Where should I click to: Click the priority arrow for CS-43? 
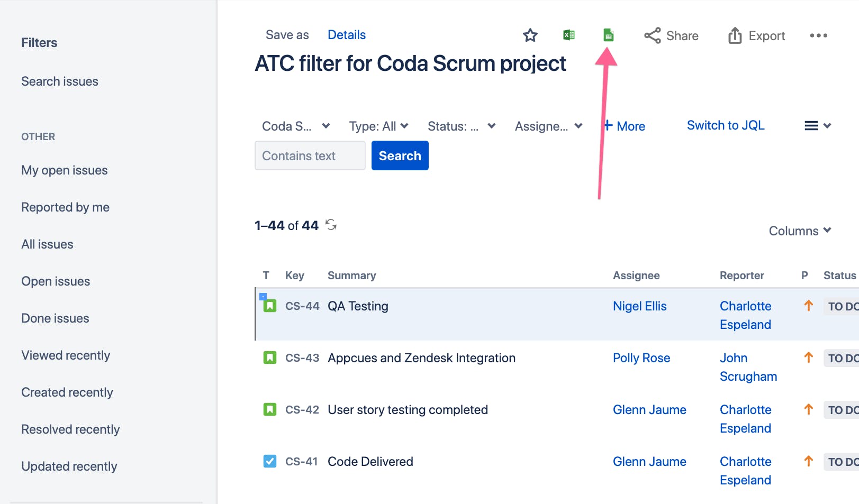click(x=809, y=358)
